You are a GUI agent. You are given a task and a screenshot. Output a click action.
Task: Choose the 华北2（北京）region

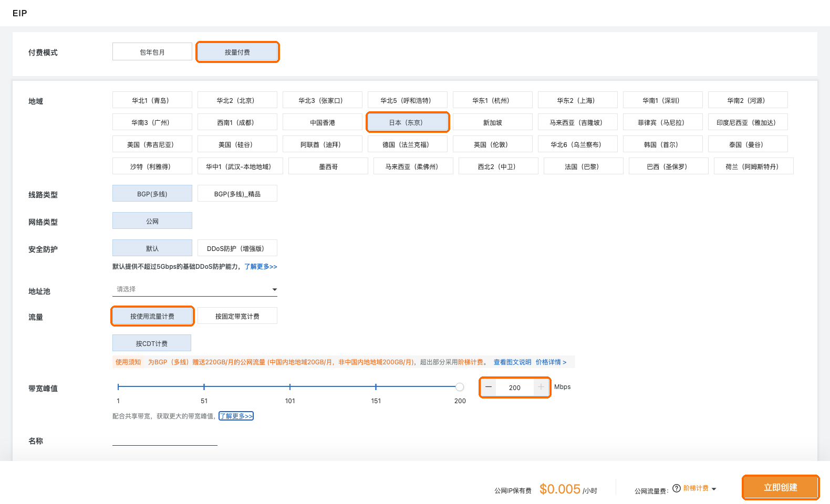pos(237,100)
